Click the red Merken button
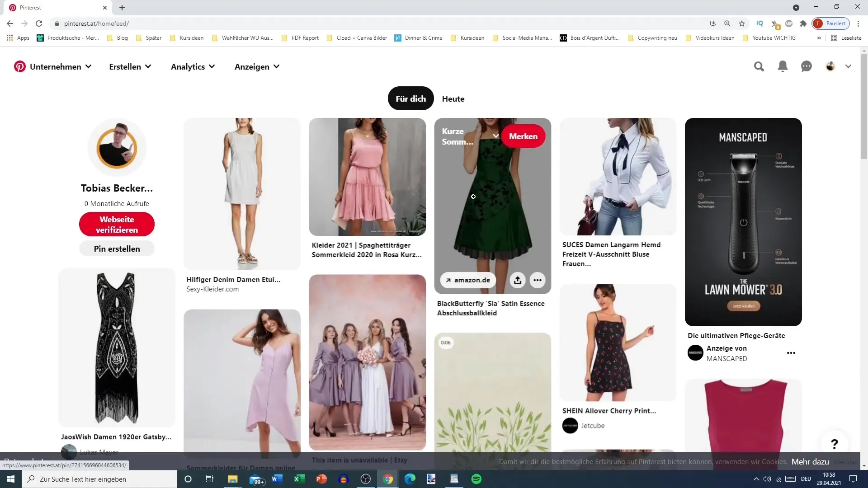Viewport: 868px width, 488px height. click(x=523, y=136)
